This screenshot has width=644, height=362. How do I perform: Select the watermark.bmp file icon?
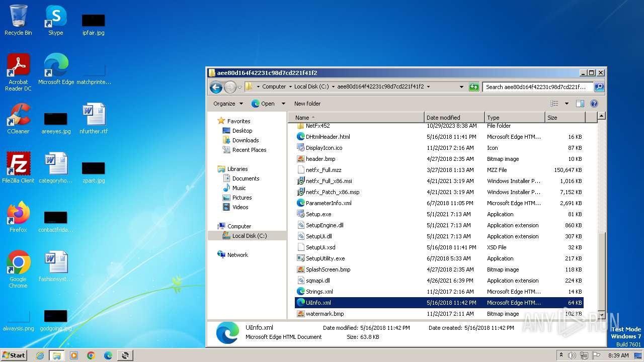pyautogui.click(x=301, y=314)
